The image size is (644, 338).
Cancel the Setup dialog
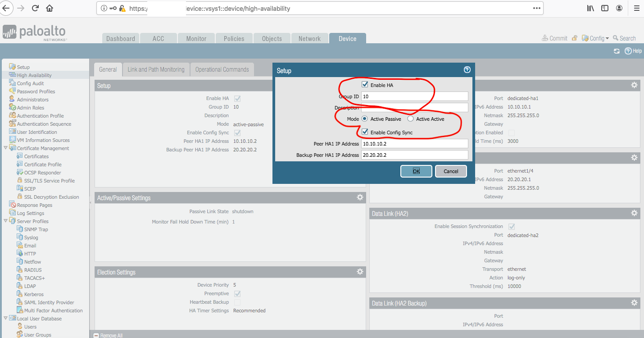coord(451,171)
